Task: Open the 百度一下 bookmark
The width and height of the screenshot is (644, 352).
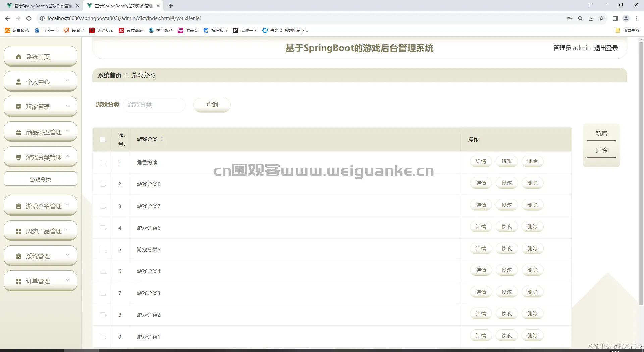Action: pyautogui.click(x=46, y=30)
